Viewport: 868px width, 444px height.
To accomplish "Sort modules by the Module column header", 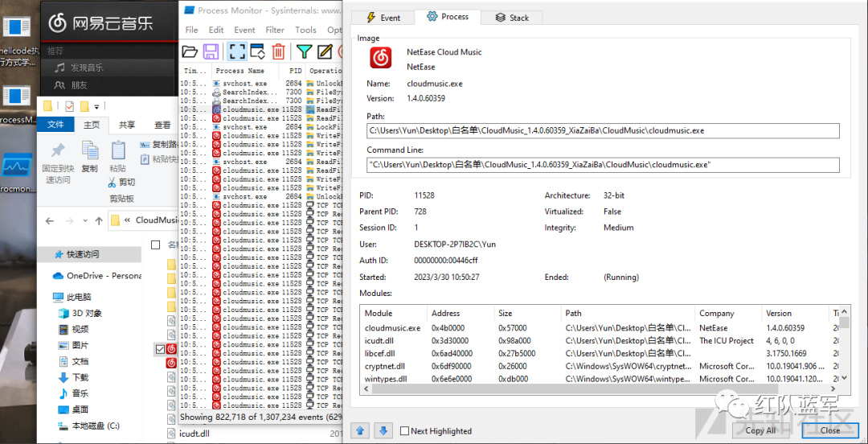I will (x=393, y=313).
